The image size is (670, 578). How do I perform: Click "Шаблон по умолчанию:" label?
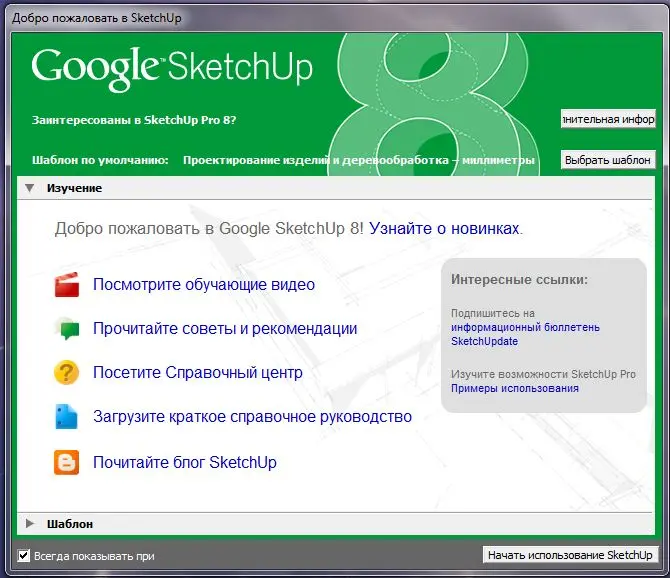[x=100, y=160]
